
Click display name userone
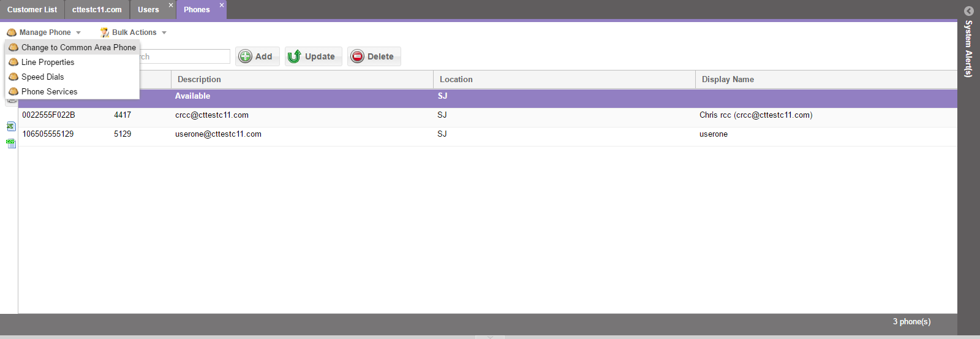tap(714, 134)
